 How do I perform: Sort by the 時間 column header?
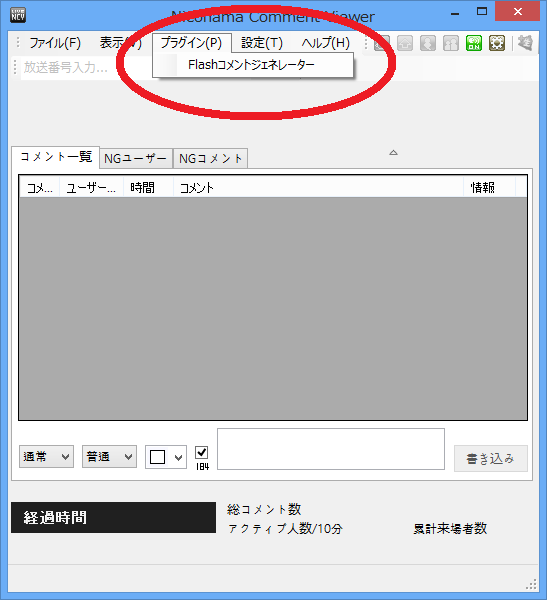149,188
